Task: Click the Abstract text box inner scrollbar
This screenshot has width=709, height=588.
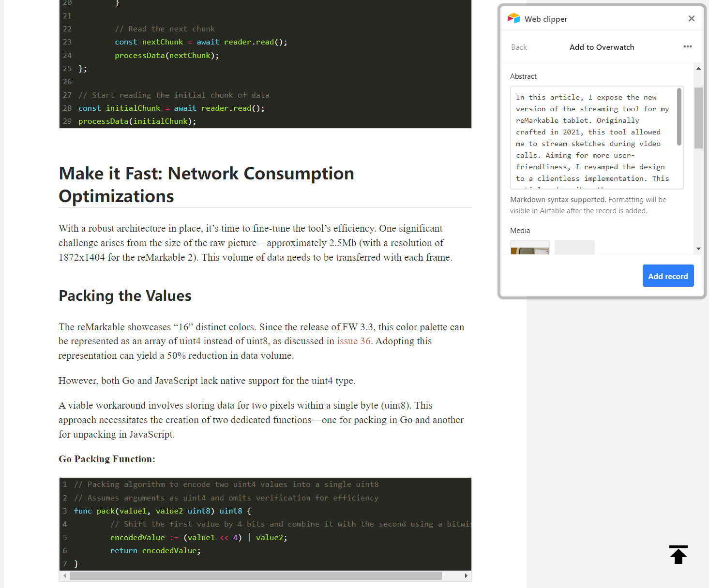Action: coord(679,117)
